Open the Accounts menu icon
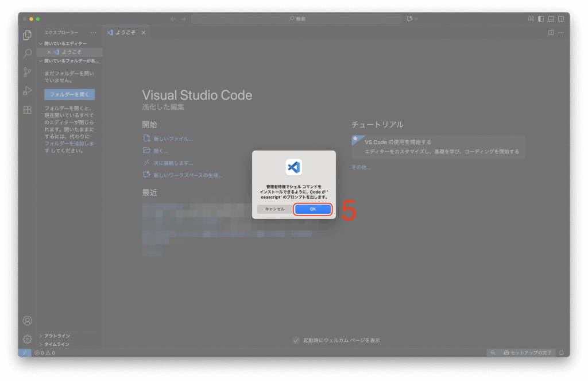 (x=27, y=321)
